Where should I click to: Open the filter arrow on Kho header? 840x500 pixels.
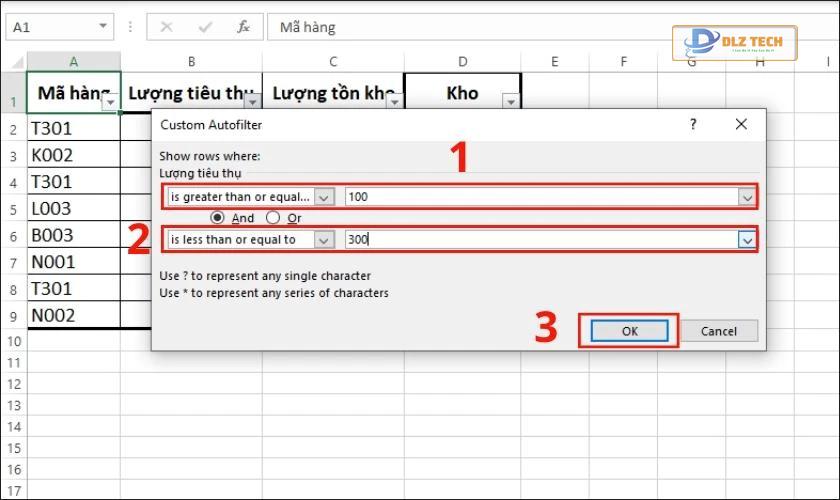(x=511, y=102)
